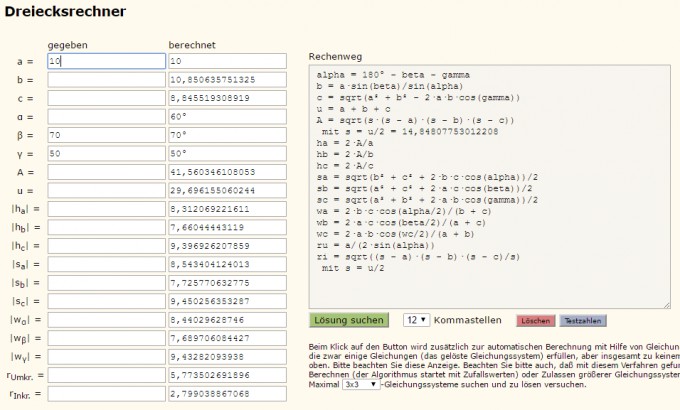Click the calculated |hc| value 9,396926207859
680x410 pixels.
[227, 246]
